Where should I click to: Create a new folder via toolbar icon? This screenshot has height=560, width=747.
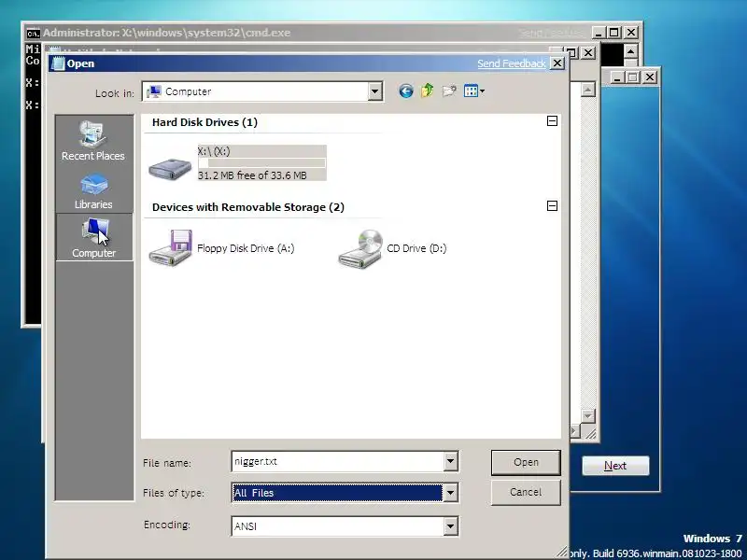click(449, 91)
